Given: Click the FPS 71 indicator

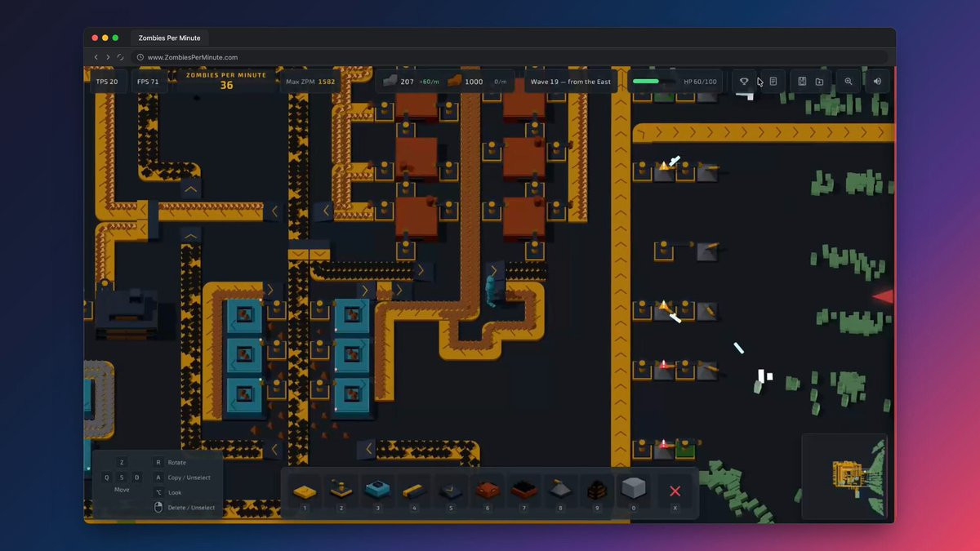Looking at the screenshot, I should click(149, 82).
